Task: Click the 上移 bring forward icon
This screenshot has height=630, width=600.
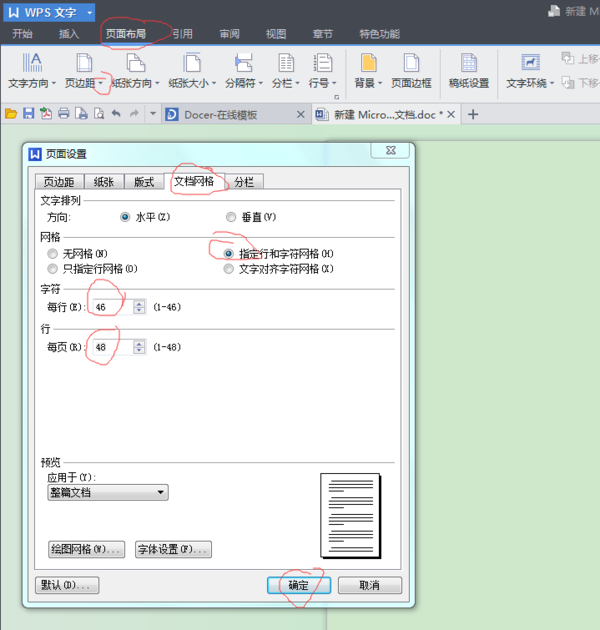Action: [567, 59]
